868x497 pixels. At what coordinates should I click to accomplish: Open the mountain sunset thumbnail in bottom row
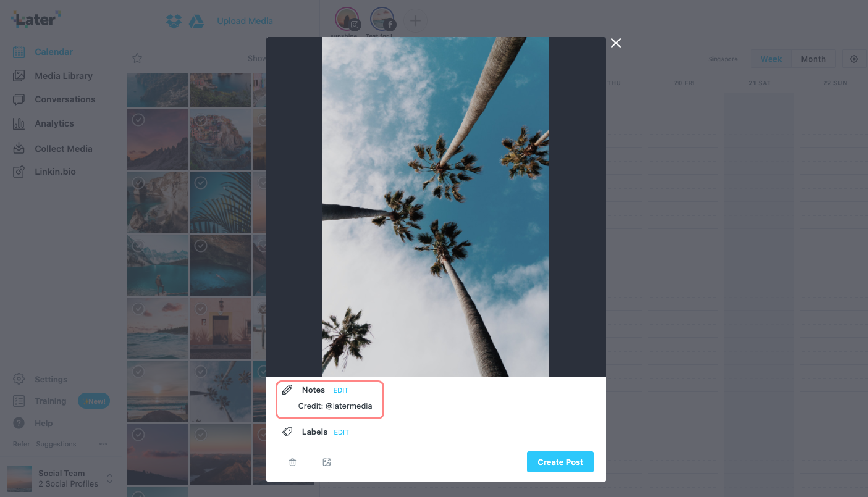[221, 454]
